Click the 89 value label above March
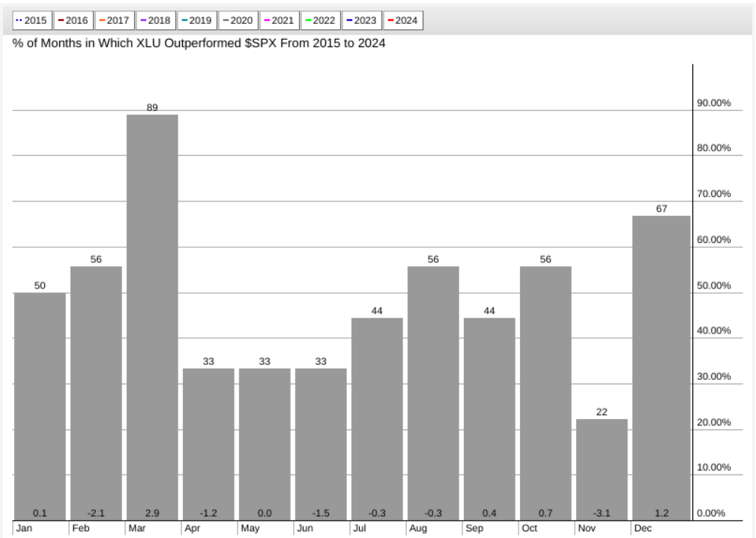 tap(152, 107)
